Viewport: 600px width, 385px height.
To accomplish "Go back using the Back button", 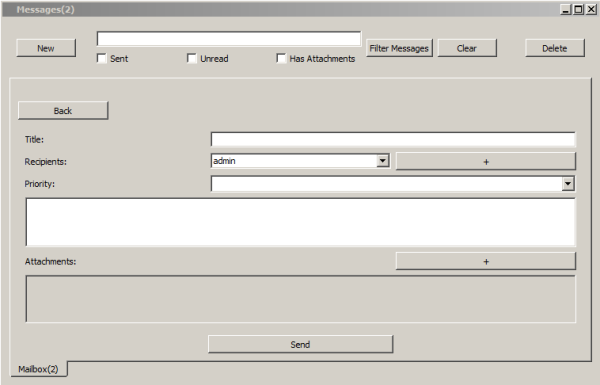I will pos(63,111).
